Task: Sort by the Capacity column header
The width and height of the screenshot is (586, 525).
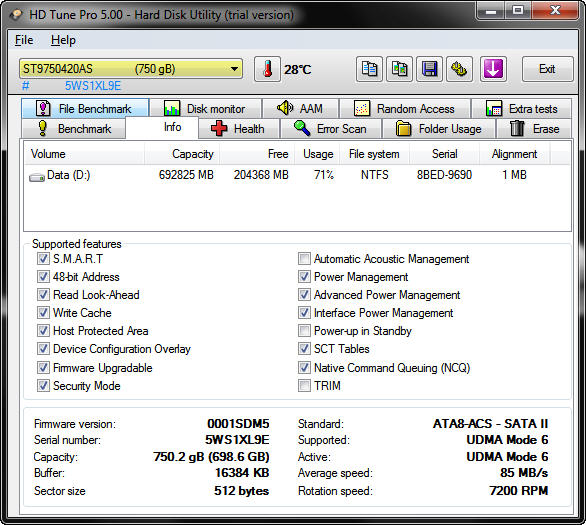Action: [182, 154]
